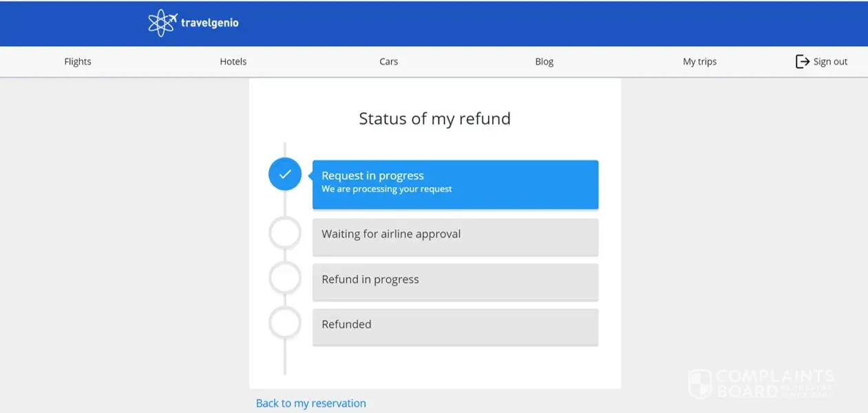The image size is (868, 413).
Task: Click the Sign out door-arrow icon
Action: click(802, 61)
